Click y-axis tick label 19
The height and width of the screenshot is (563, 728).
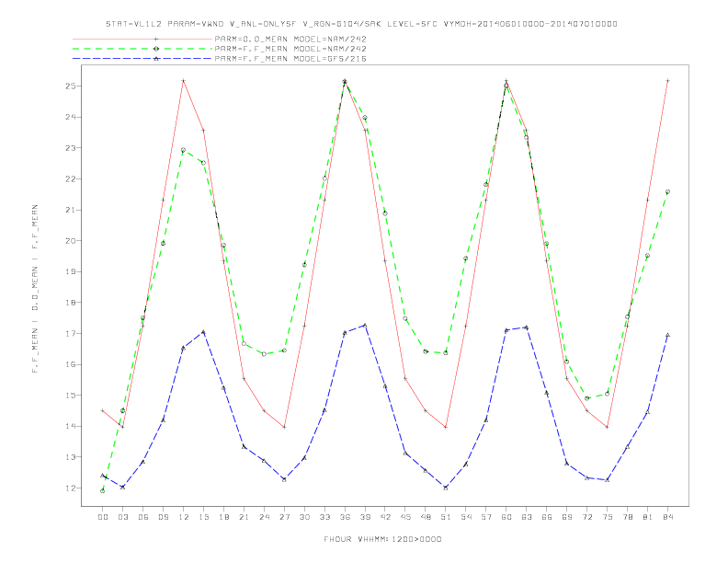(71, 271)
